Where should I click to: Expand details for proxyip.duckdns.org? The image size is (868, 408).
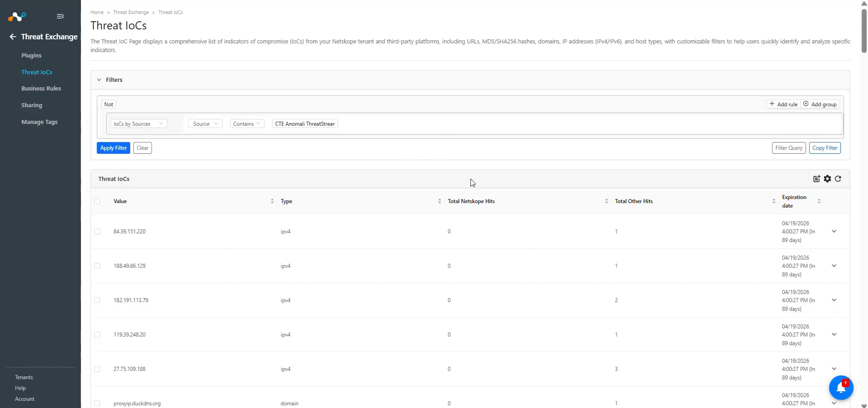point(834,403)
